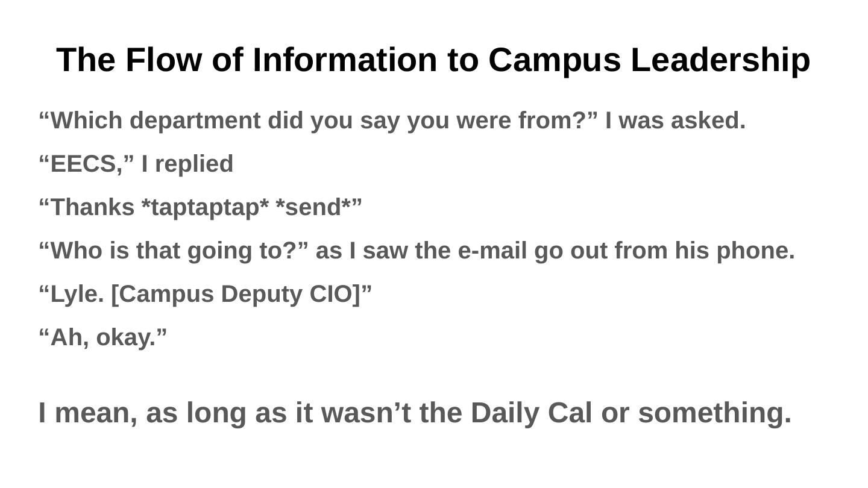The height and width of the screenshot is (488, 868).
Task: Click the "Who is that going to?" quote
Action: coord(416,251)
